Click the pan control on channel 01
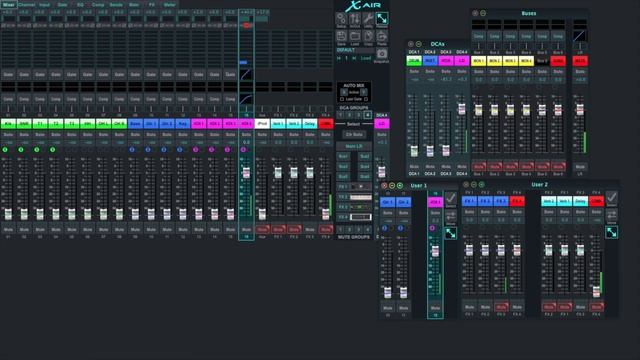Screen dimensions: 640x360 [x=8, y=109]
